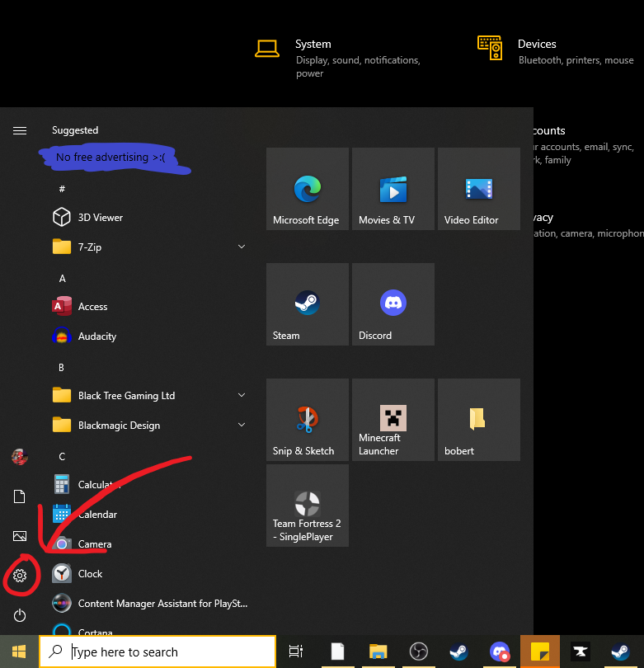Open the Camera app
The height and width of the screenshot is (668, 644).
149,544
